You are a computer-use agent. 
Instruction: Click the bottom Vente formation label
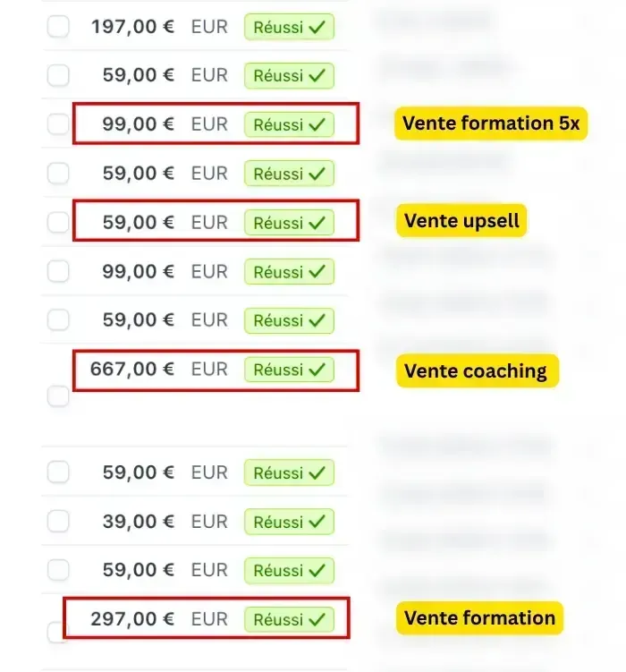click(x=479, y=617)
